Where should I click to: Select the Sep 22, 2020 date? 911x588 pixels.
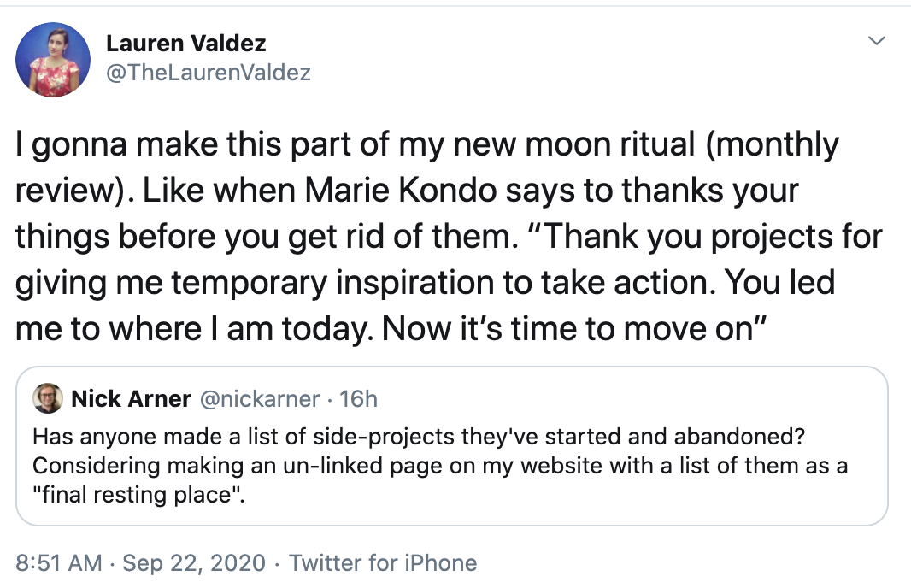pos(193,563)
